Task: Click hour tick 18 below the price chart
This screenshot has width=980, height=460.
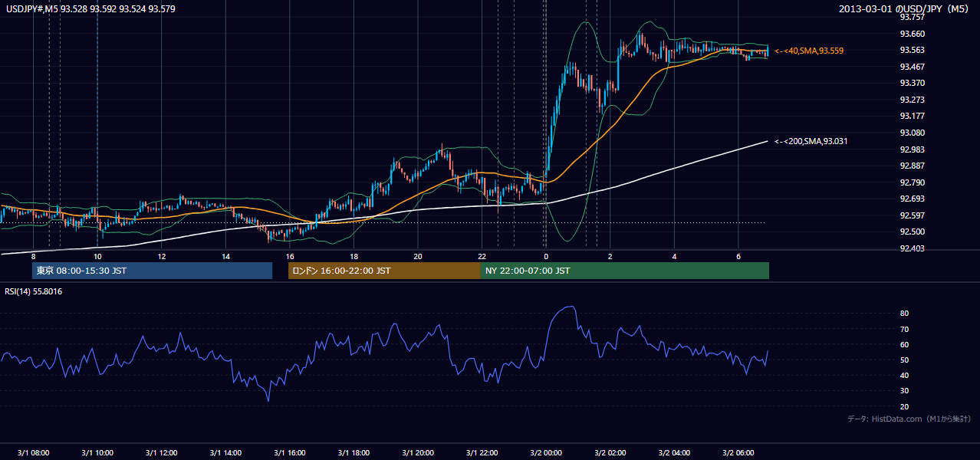Action: point(354,256)
